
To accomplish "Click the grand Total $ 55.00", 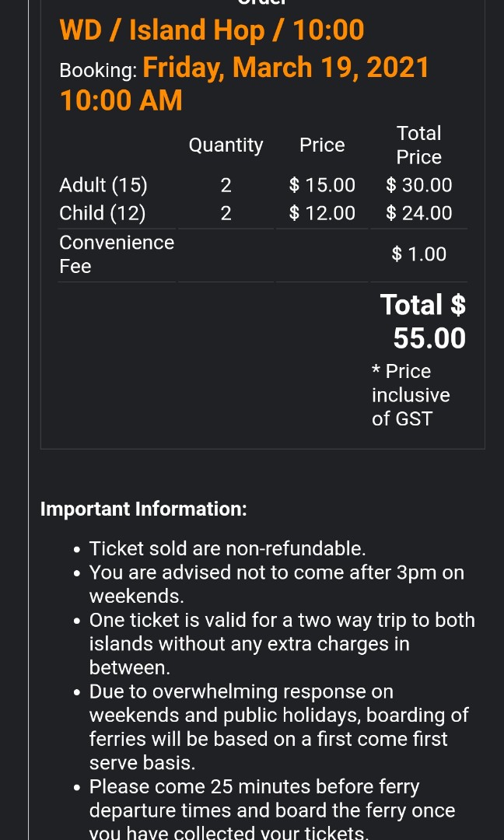I will click(x=423, y=321).
